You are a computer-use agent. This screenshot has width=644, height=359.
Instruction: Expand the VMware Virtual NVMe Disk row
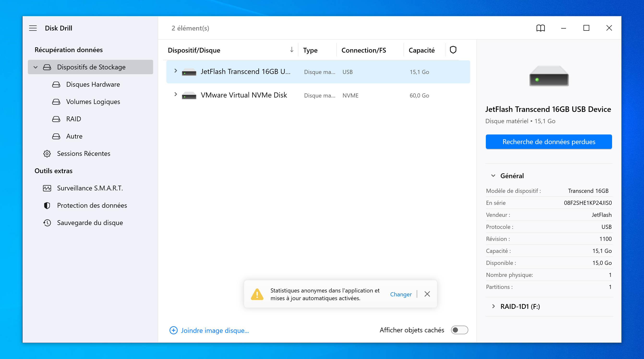pyautogui.click(x=175, y=94)
